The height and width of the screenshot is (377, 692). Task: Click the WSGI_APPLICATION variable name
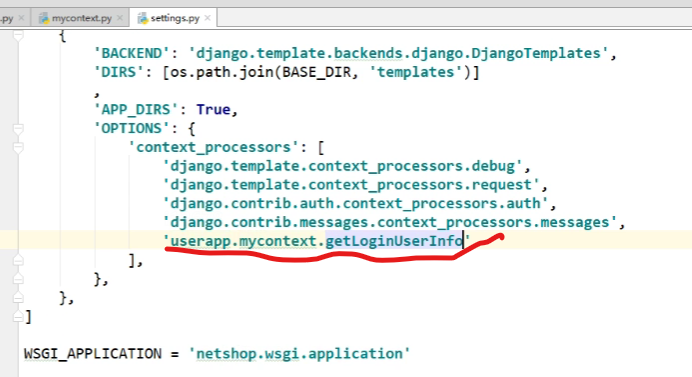(x=93, y=354)
